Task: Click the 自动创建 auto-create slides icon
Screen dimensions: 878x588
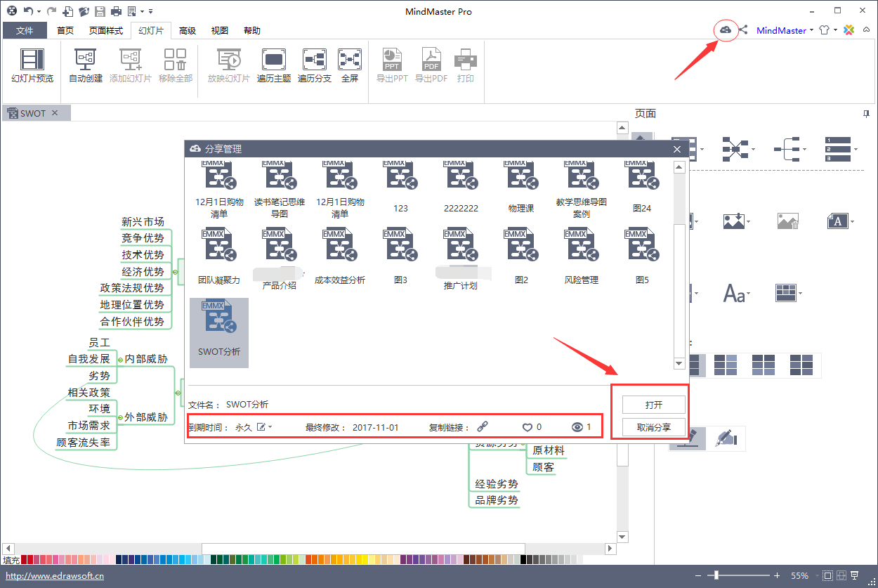Action: (x=86, y=65)
